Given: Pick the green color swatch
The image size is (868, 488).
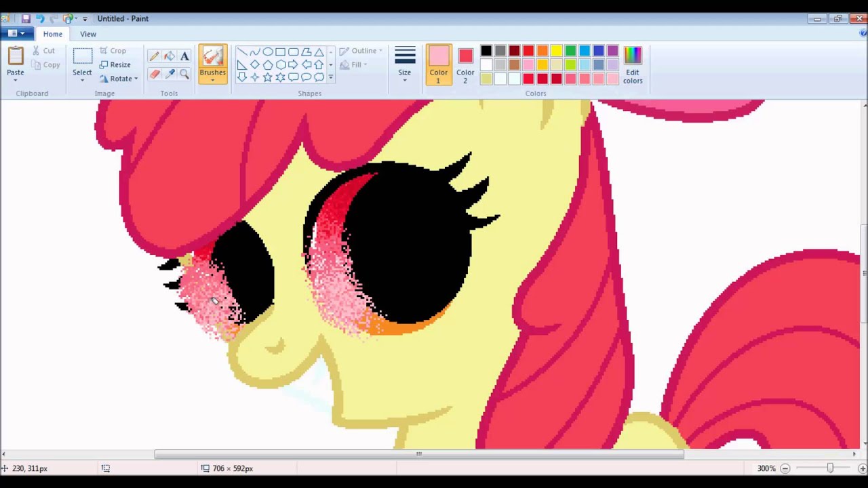Looking at the screenshot, I should point(570,51).
